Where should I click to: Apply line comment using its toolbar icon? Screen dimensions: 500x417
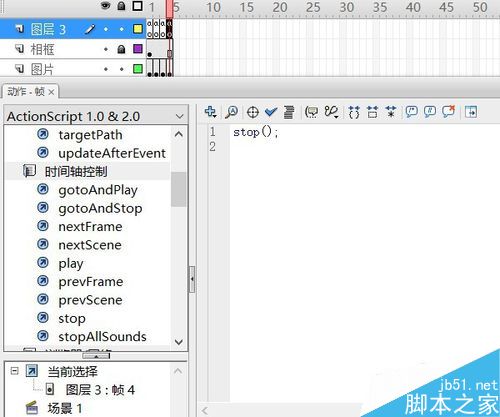[x=430, y=112]
